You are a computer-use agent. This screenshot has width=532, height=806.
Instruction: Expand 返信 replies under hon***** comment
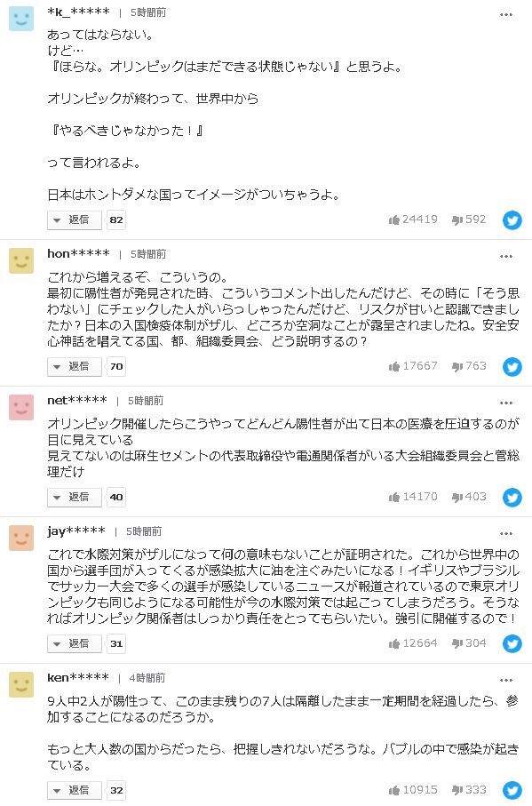(74, 366)
